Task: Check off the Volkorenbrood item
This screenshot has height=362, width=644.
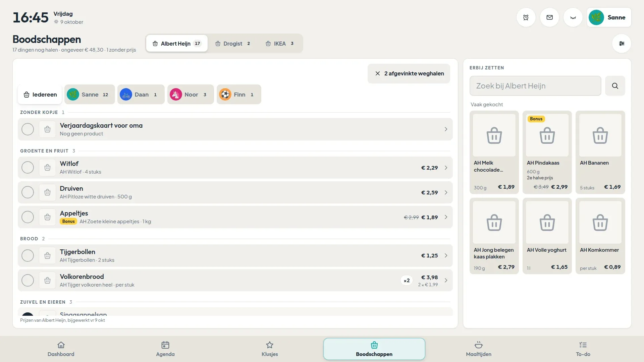Action: [x=28, y=281]
